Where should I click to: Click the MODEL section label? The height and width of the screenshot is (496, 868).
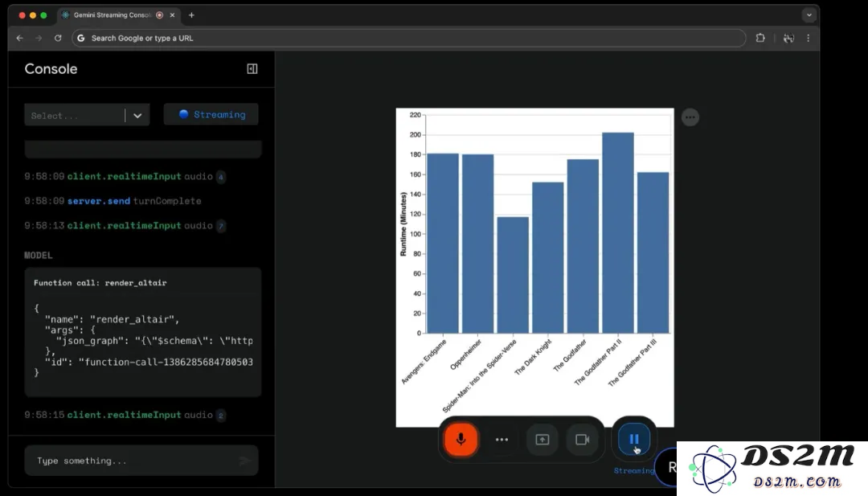click(39, 255)
